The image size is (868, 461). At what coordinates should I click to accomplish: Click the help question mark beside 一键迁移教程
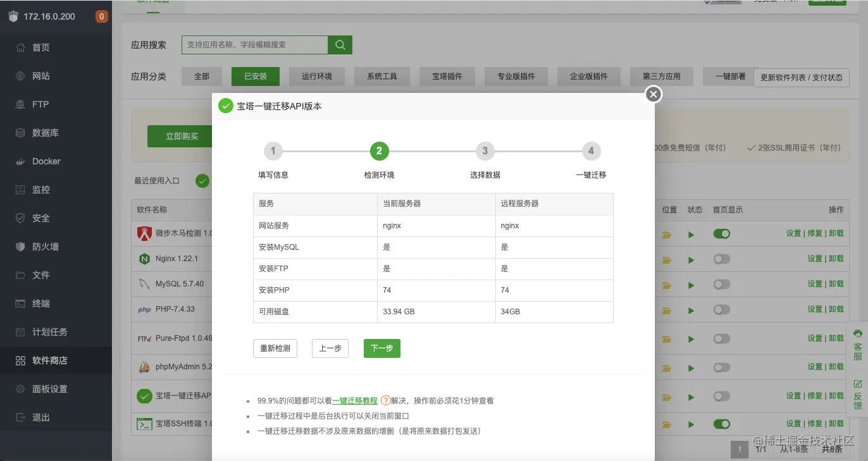(x=385, y=400)
